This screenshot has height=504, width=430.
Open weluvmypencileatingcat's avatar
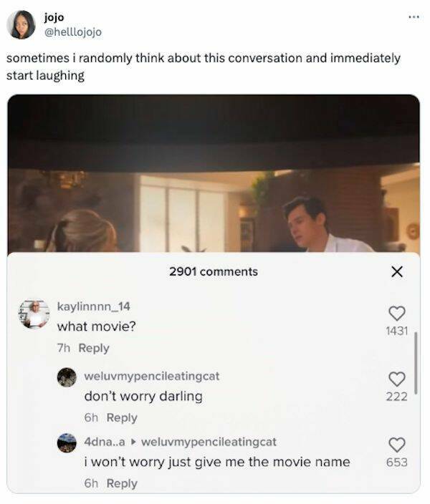[x=67, y=377]
